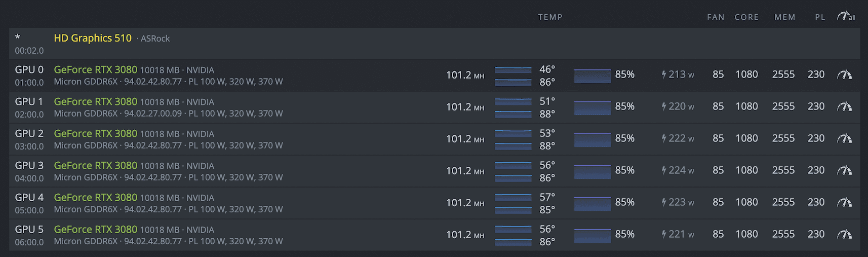Click the power icon beside 213 W
Image resolution: width=868 pixels, height=257 pixels.
click(664, 75)
